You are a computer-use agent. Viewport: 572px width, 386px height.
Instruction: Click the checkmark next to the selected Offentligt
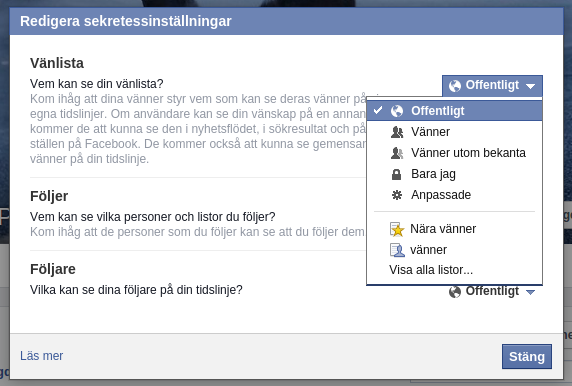point(378,110)
